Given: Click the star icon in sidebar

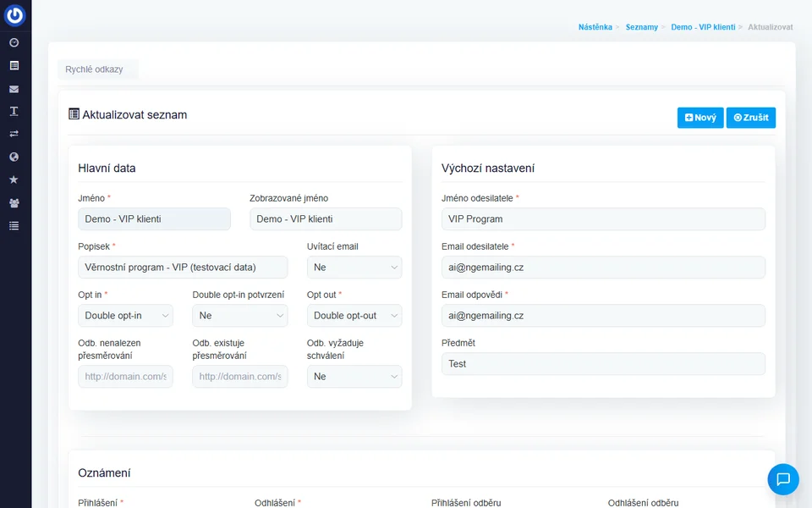Looking at the screenshot, I should point(14,179).
